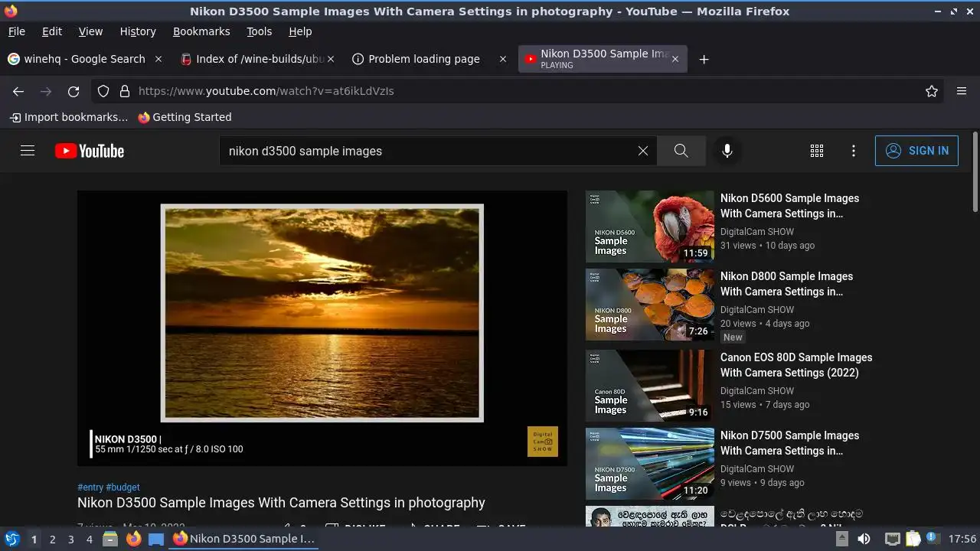Click DigitalCam SHOW under Canon 80D video

[757, 391]
